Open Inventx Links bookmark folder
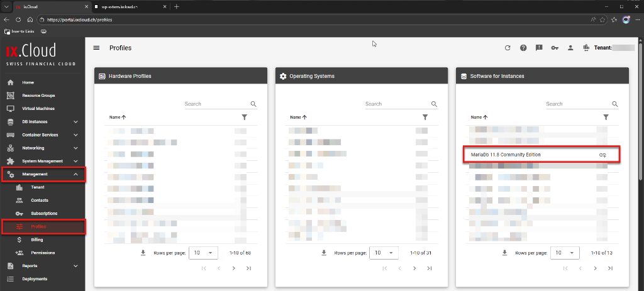The height and width of the screenshot is (291, 644). (19, 31)
